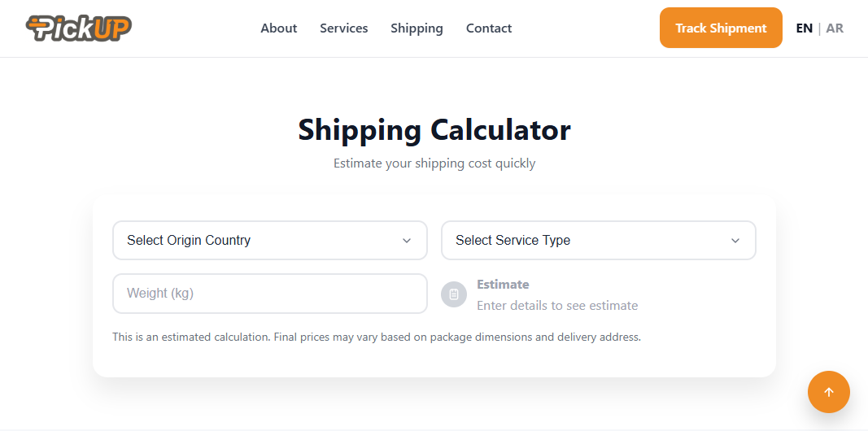Click the 'Estimate your shipping cost quickly' subtitle
Screen dimensions: 868x431
click(434, 163)
